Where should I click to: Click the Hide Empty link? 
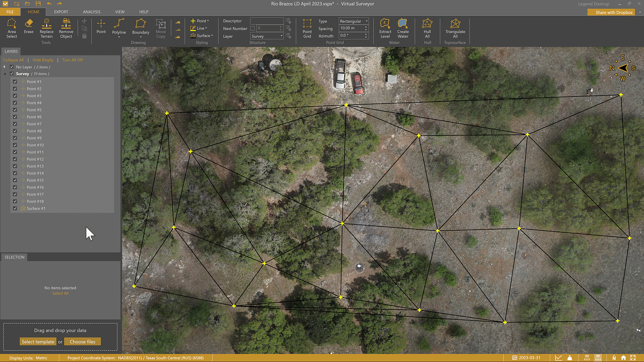pos(43,60)
